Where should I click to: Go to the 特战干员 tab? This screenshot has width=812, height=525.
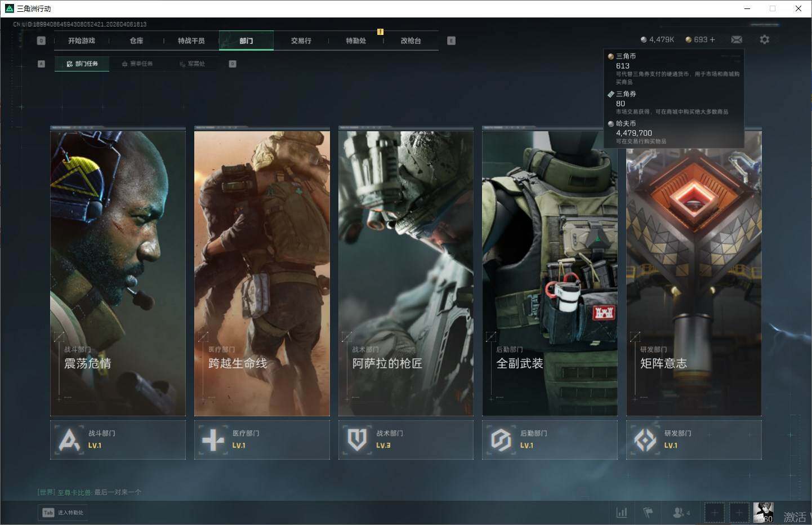pyautogui.click(x=191, y=41)
